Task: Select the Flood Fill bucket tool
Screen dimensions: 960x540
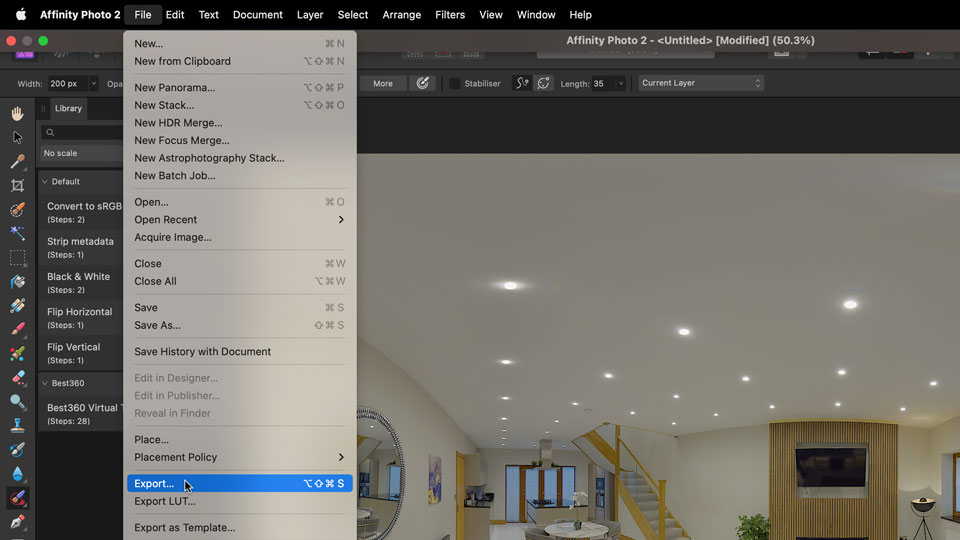Action: [17, 282]
